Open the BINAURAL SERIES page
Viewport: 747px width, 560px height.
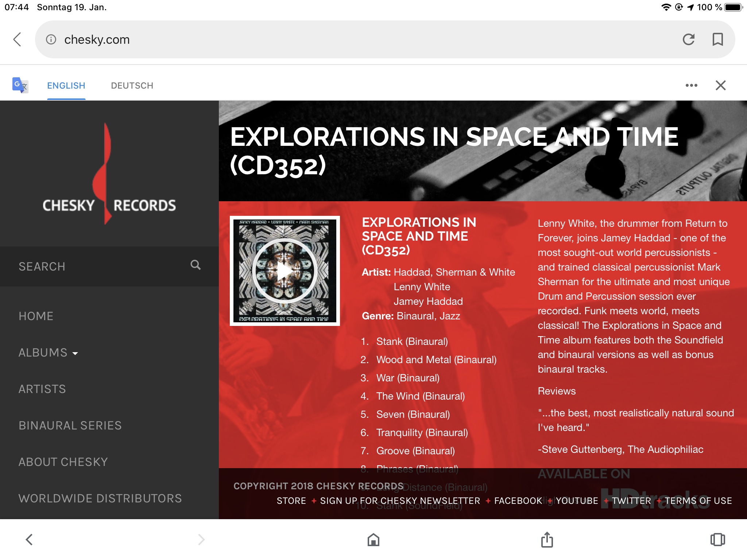[70, 425]
